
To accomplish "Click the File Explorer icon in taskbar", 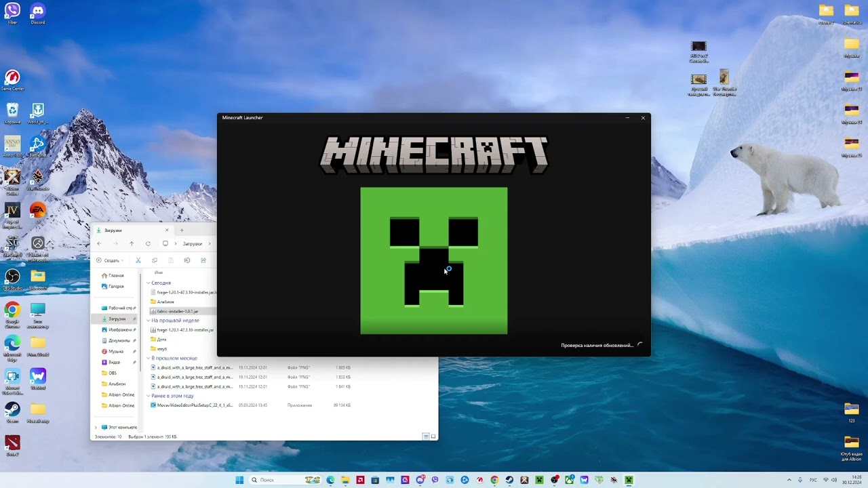I will tap(345, 480).
